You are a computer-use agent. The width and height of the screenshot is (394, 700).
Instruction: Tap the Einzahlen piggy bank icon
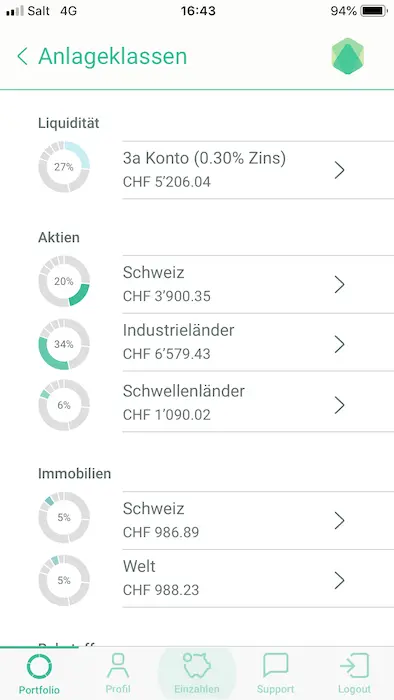197,666
